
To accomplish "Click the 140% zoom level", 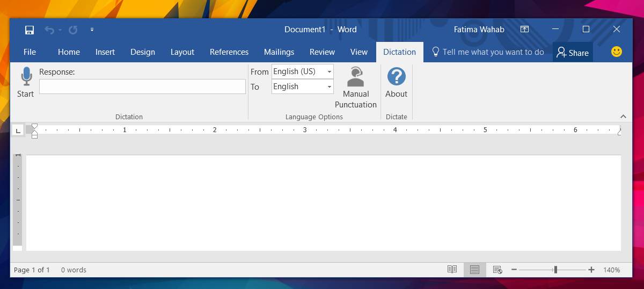I will tap(611, 270).
